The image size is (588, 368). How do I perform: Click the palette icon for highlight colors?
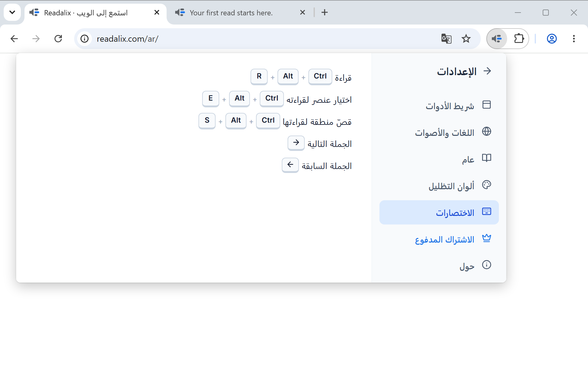486,185
